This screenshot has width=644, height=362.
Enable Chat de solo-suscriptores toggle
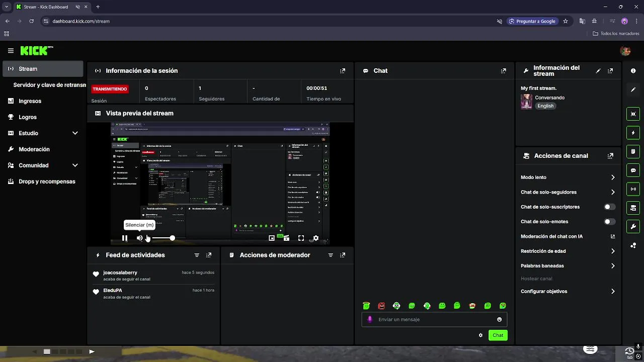coord(609,207)
